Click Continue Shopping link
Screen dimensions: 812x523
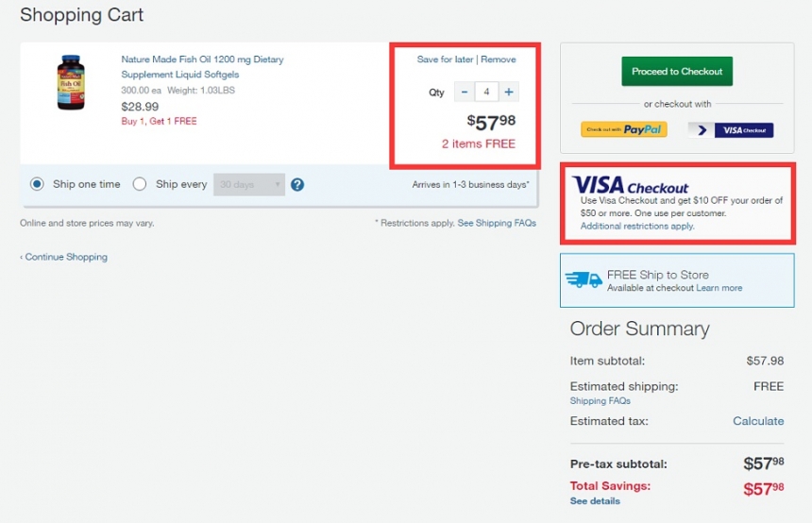pyautogui.click(x=63, y=257)
